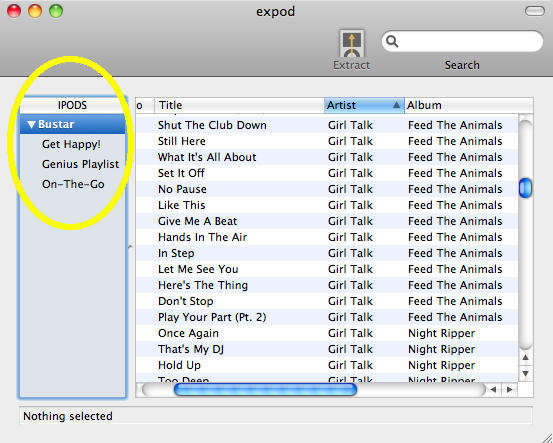Click Night Ripper album in Once Again row
The height and width of the screenshot is (443, 553).
(442, 333)
